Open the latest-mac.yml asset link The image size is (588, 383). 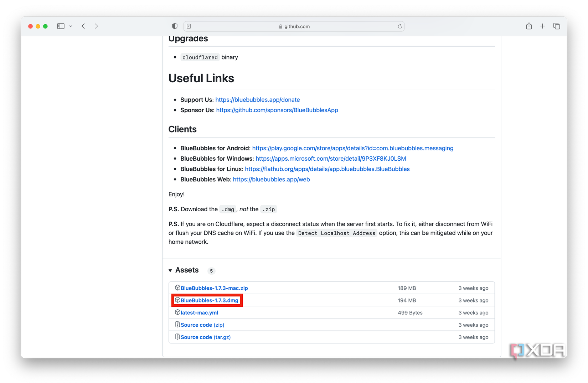pyautogui.click(x=199, y=313)
